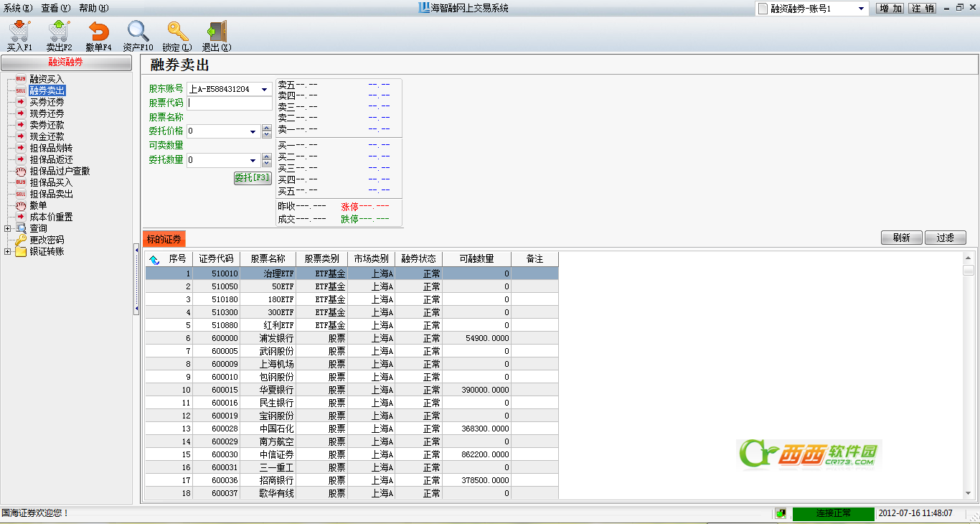Click the table scrollbar down arrow
The image size is (980, 524).
click(x=969, y=493)
